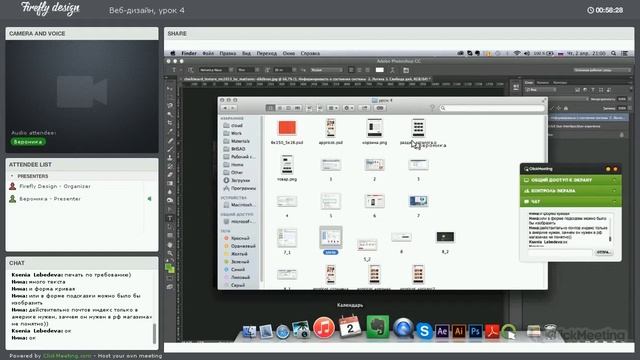Open Finder arrange-by dropdown

point(333,108)
